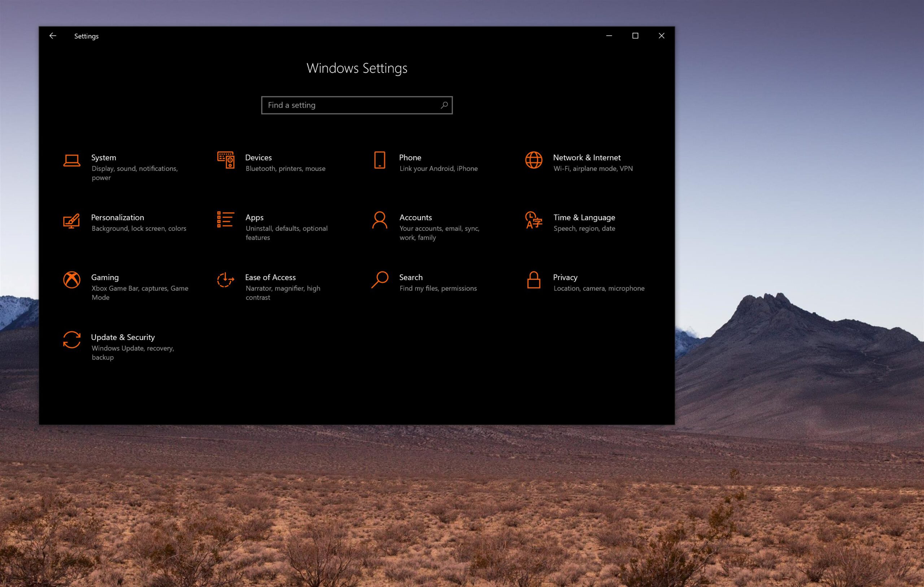The height and width of the screenshot is (587, 924).
Task: Click the Personalization paintbrush icon
Action: point(71,221)
